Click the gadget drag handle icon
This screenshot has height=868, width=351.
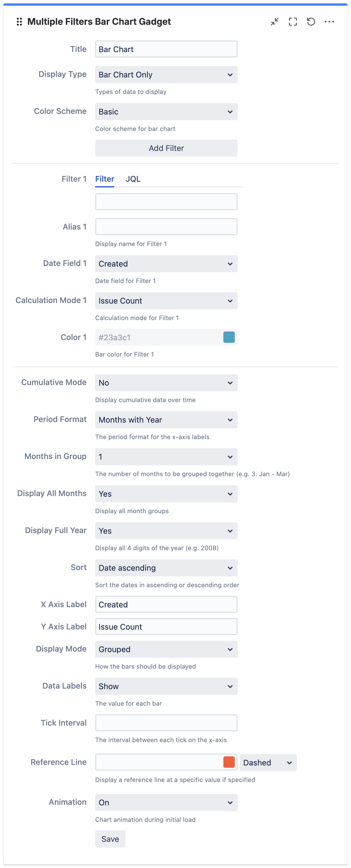[19, 22]
